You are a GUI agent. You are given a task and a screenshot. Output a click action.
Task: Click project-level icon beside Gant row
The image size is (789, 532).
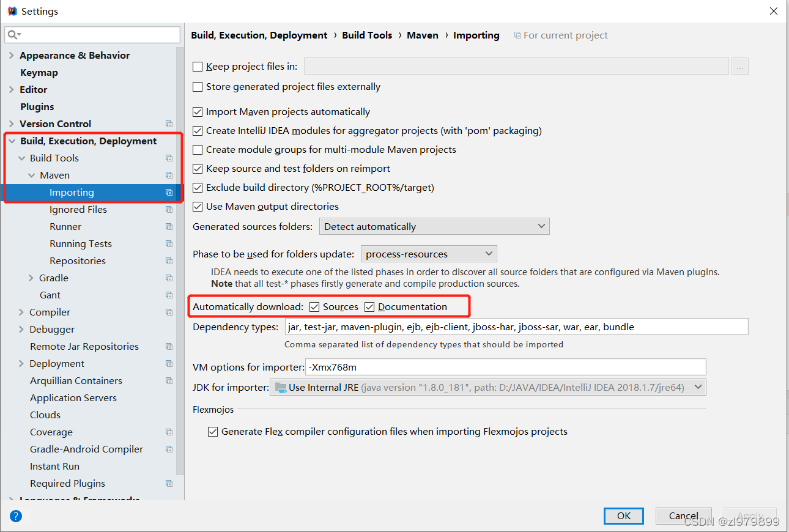pos(169,295)
